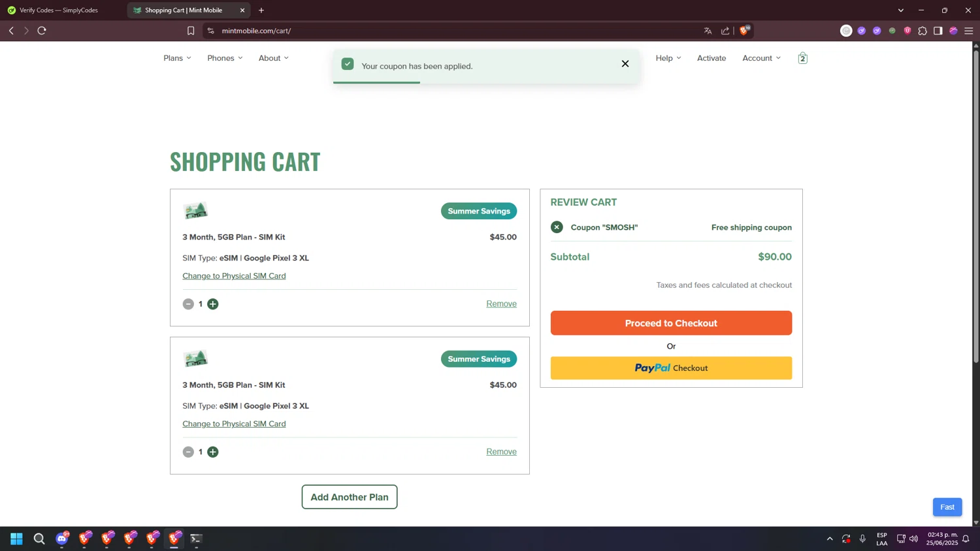
Task: Go forward in browser history
Action: point(26,31)
